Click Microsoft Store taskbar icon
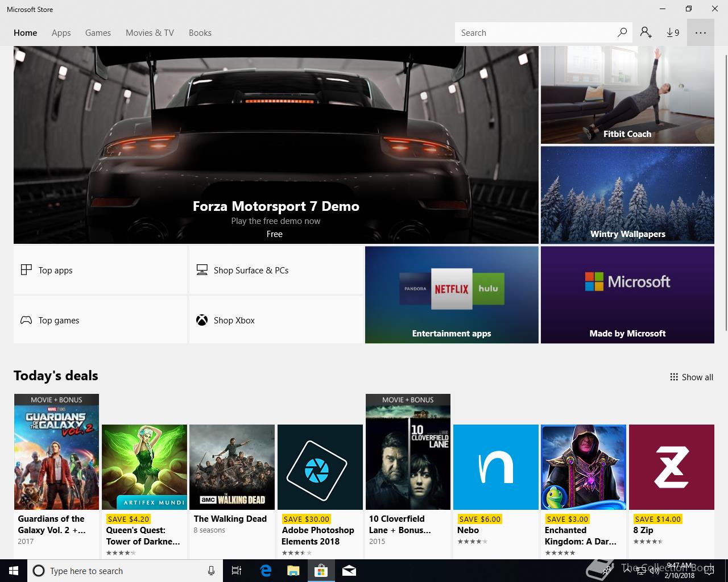 click(x=321, y=571)
